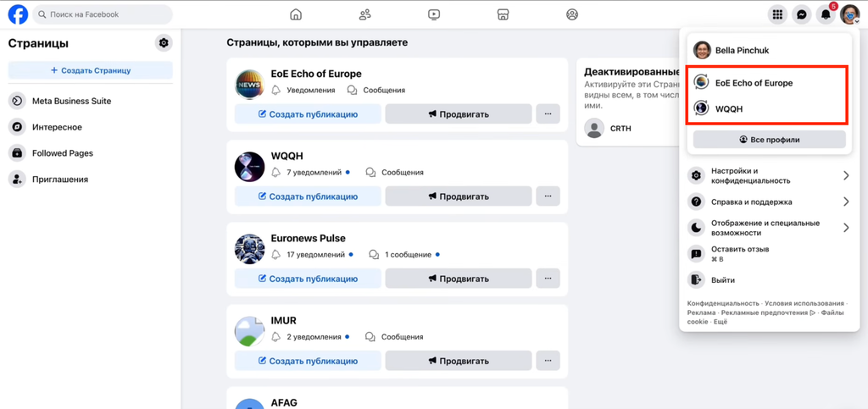Click the Followed Pages icon
868x409 pixels.
(17, 153)
